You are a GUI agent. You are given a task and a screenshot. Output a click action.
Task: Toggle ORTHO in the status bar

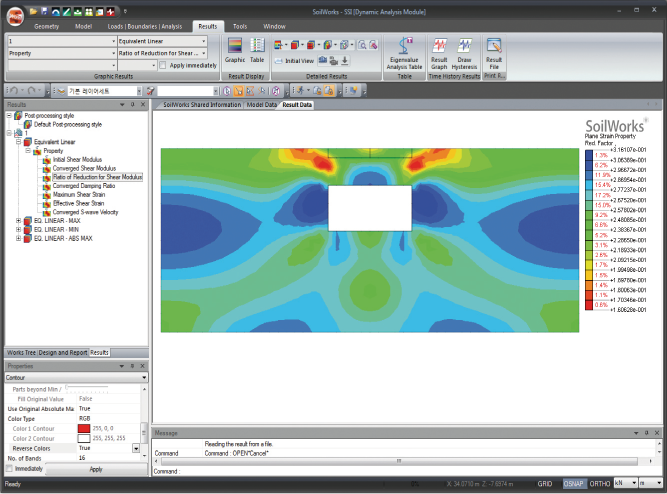[x=600, y=484]
